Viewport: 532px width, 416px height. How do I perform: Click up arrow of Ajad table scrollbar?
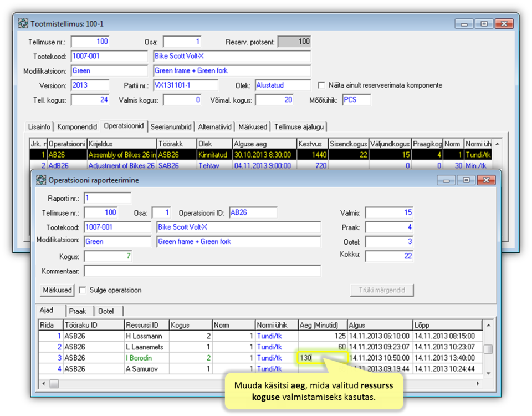click(488, 326)
